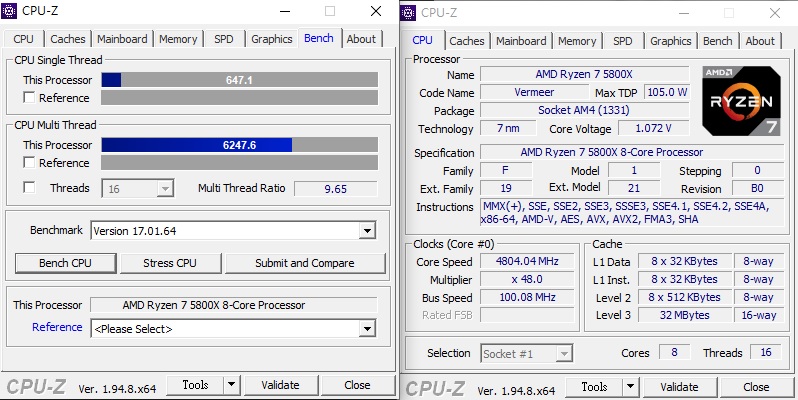Image resolution: width=798 pixels, height=400 pixels.
Task: Click the Multiplier value x 48.0
Action: tap(527, 279)
